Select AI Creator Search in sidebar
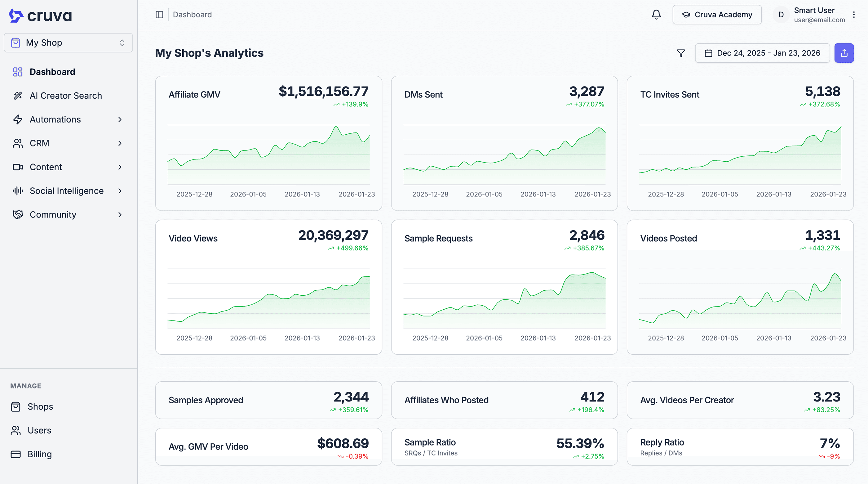This screenshot has height=484, width=868. 65,96
